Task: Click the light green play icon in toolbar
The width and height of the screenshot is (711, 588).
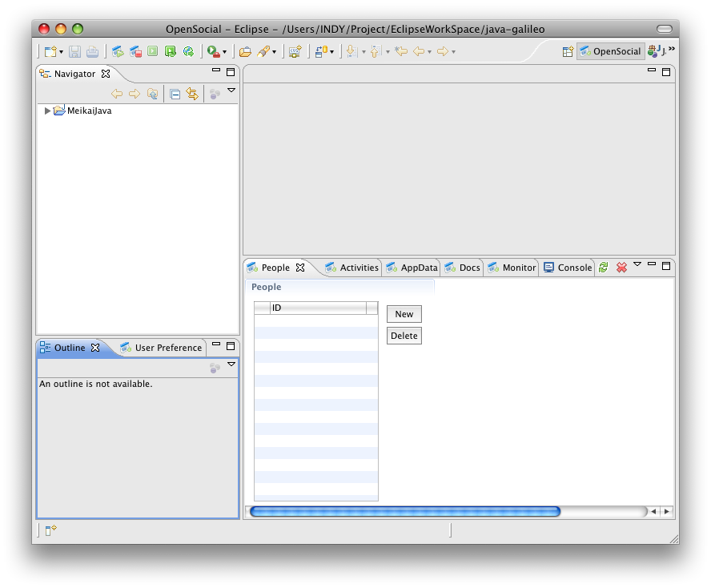Action: point(153,51)
